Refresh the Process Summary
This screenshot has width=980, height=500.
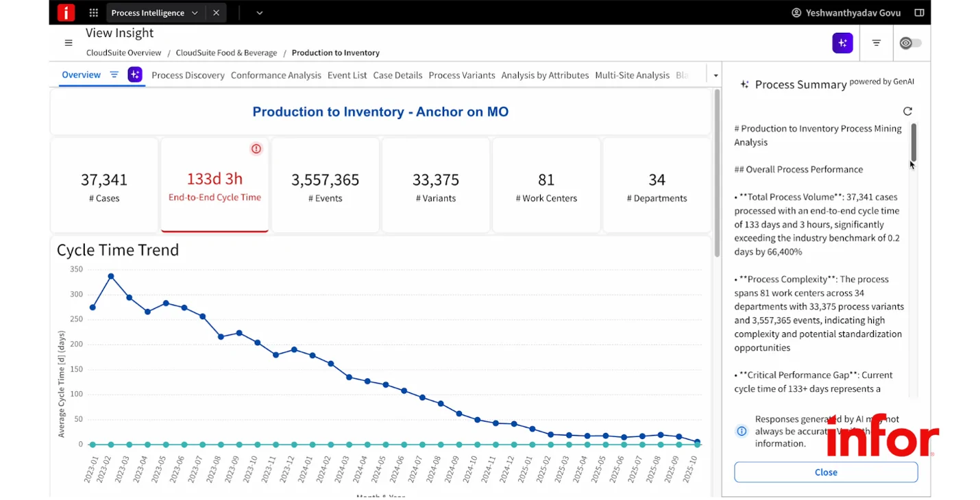[907, 111]
